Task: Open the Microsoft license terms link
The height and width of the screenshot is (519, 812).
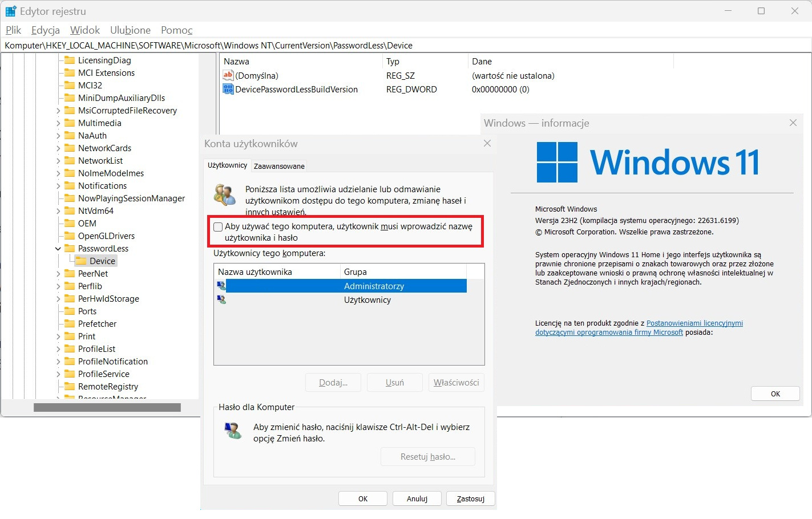Action: (639, 327)
